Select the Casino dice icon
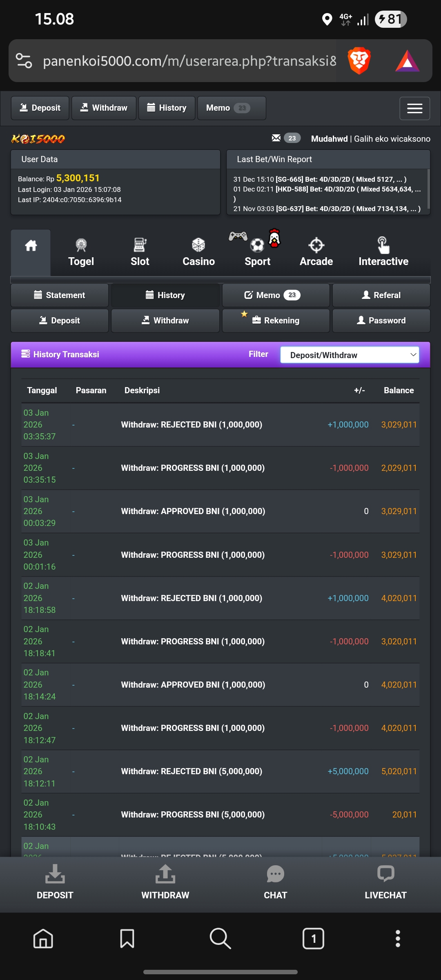 pos(198,245)
